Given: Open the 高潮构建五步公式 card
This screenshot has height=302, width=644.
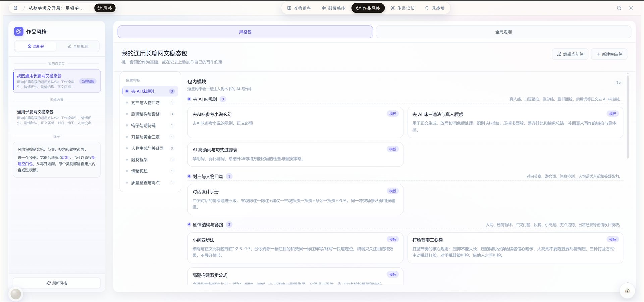Looking at the screenshot, I should coord(295,276).
